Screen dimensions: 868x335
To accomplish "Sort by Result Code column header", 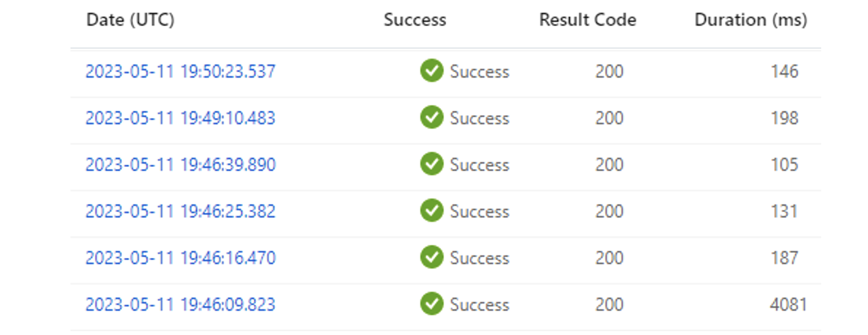I will [x=588, y=20].
